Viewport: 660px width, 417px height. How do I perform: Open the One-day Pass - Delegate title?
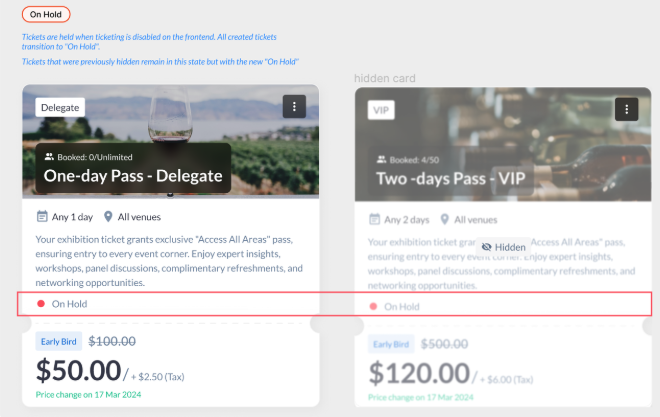pyautogui.click(x=133, y=176)
